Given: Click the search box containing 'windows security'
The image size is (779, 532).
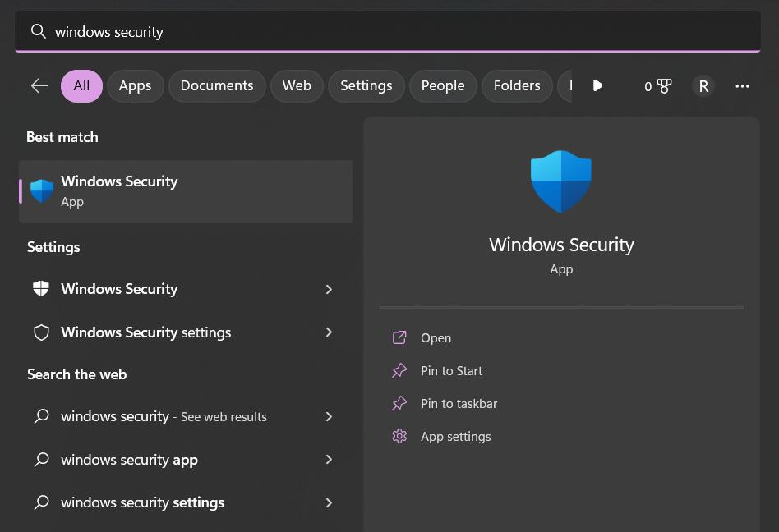Looking at the screenshot, I should point(388,31).
